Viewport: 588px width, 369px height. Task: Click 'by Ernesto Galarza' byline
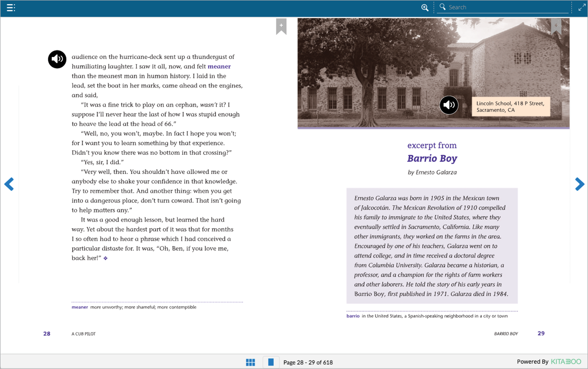pos(432,172)
